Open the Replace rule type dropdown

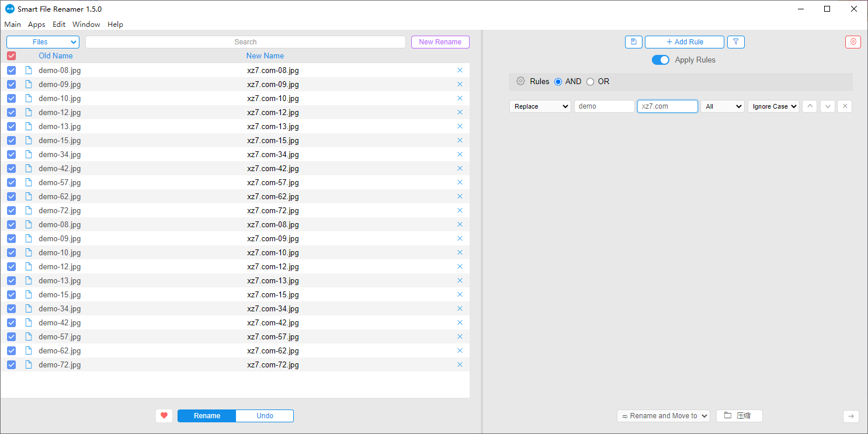tap(540, 106)
